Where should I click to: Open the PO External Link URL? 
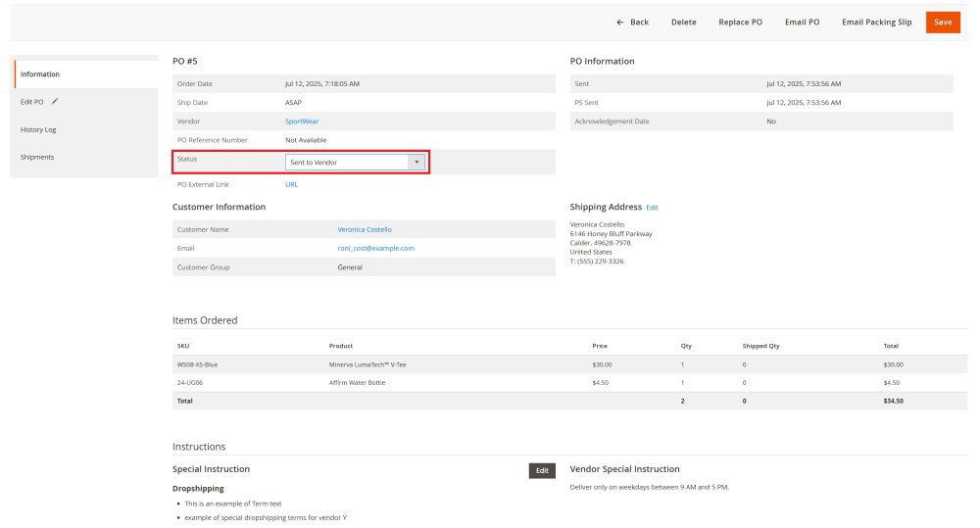coord(291,184)
